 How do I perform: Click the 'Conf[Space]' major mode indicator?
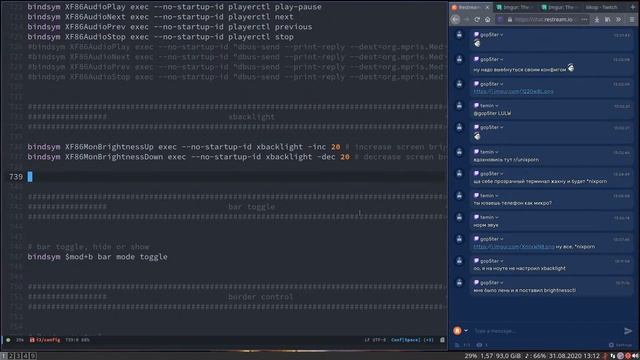(x=406, y=340)
